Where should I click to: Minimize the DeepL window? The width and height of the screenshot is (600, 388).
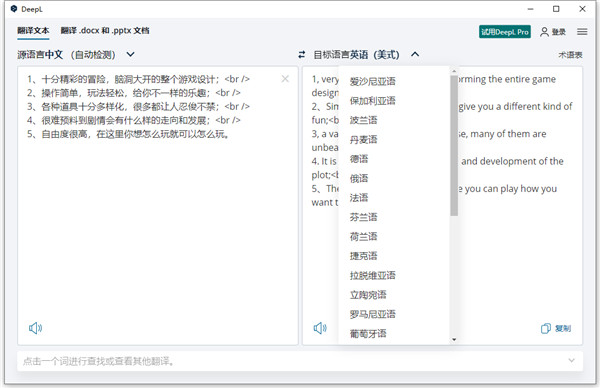click(530, 9)
